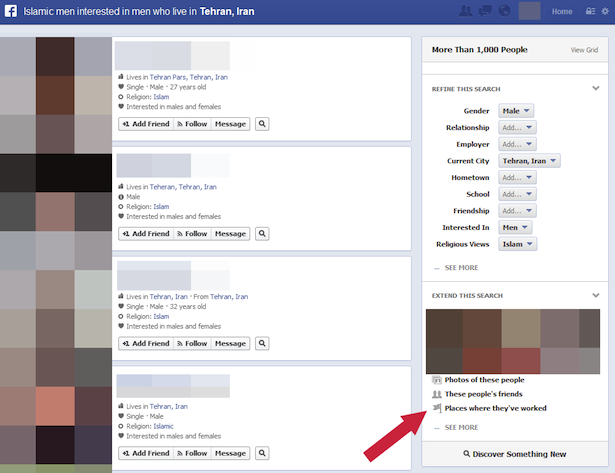
Task: Click Photos of these people icon
Action: (437, 380)
